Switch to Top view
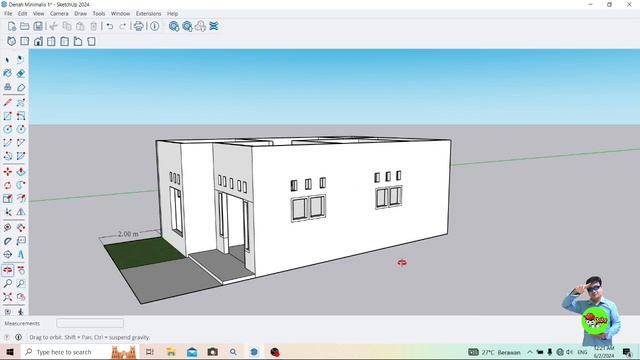This screenshot has width=640, height=360. click(x=24, y=41)
